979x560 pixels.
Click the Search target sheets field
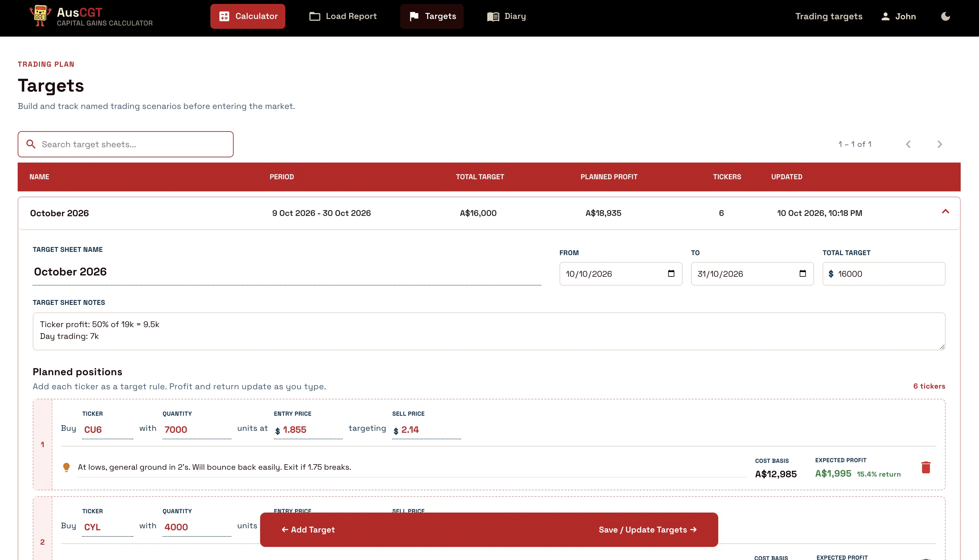pyautogui.click(x=125, y=144)
